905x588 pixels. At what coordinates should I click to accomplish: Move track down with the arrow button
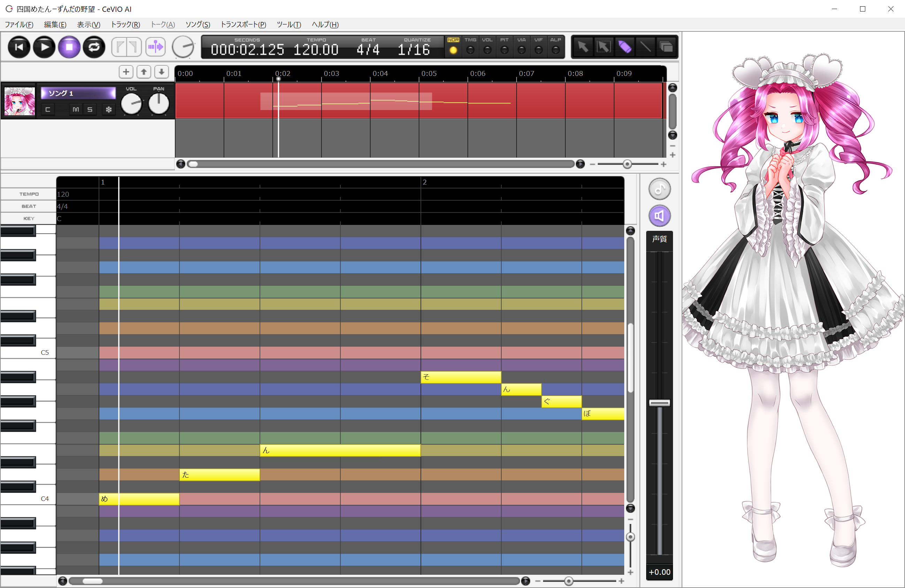[x=161, y=72]
